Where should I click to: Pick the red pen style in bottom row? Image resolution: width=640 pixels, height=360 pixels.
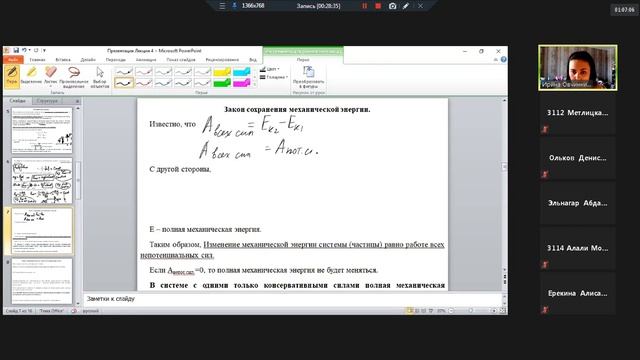pos(143,83)
